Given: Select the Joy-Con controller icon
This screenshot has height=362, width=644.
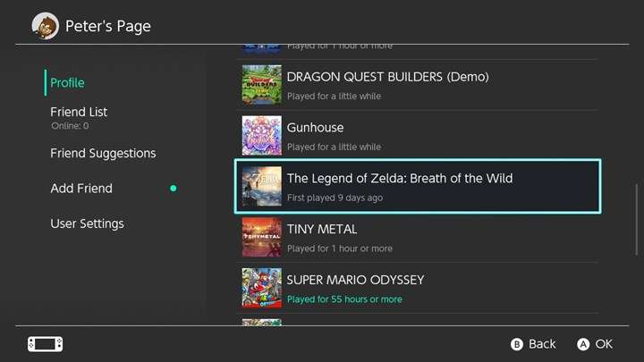Looking at the screenshot, I should click(x=45, y=343).
